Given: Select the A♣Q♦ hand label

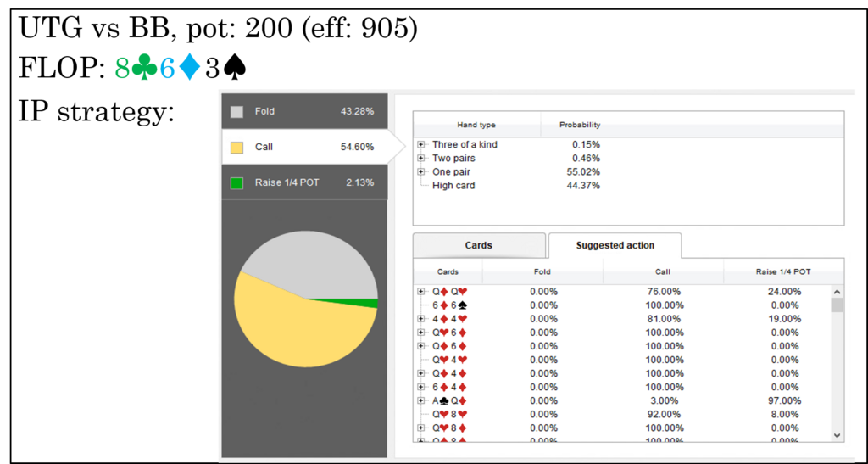Looking at the screenshot, I should tap(449, 401).
